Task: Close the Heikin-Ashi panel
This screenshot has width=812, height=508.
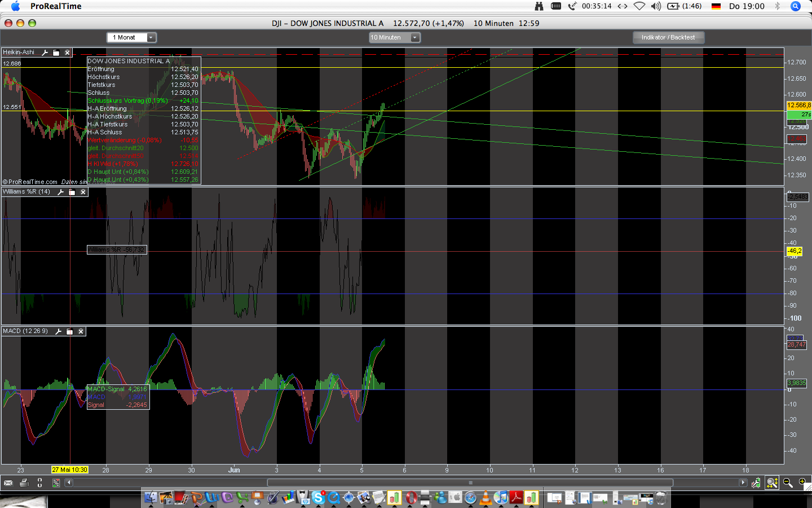Action: tap(67, 52)
